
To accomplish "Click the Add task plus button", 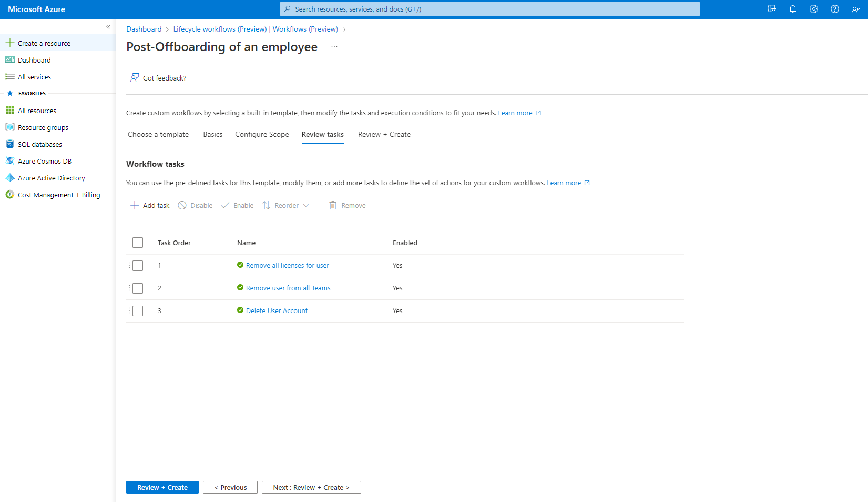I will pos(150,206).
